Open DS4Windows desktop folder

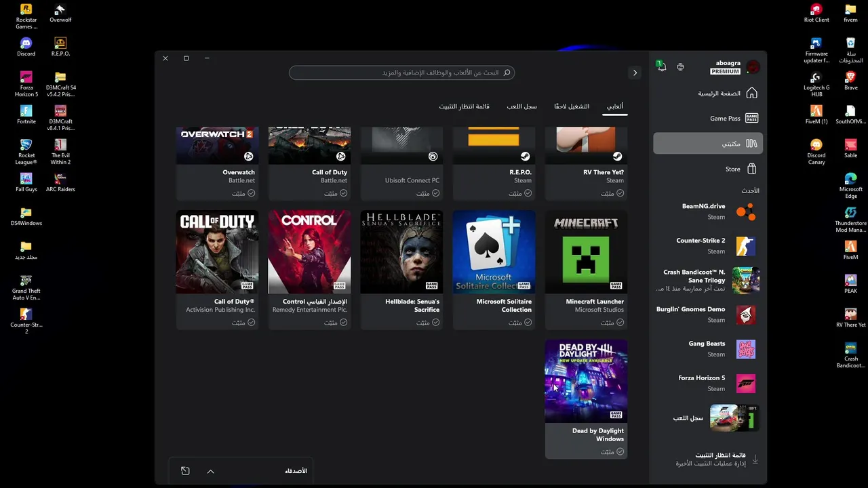(26, 216)
